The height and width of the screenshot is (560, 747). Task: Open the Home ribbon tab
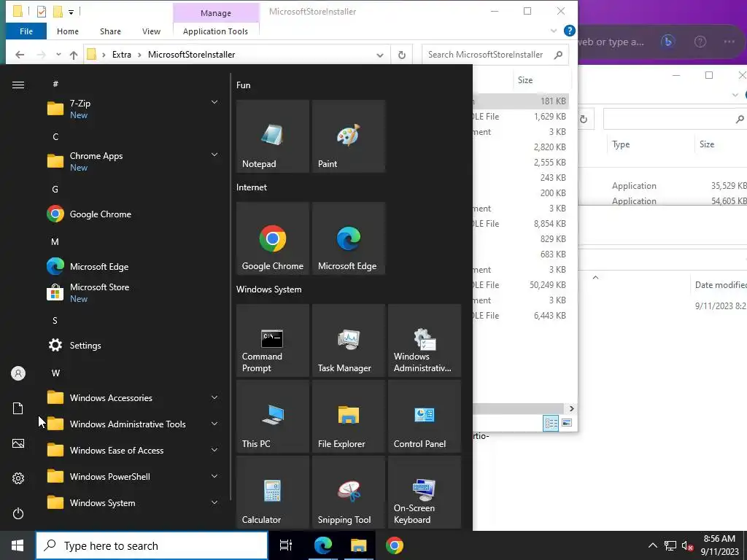click(68, 31)
